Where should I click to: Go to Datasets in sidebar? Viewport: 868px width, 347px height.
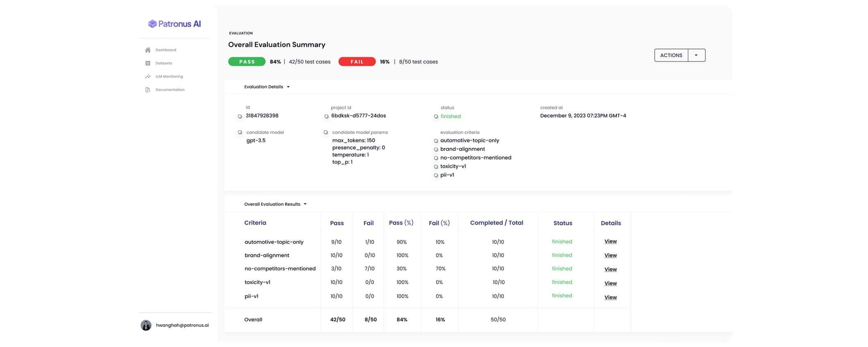coord(164,63)
